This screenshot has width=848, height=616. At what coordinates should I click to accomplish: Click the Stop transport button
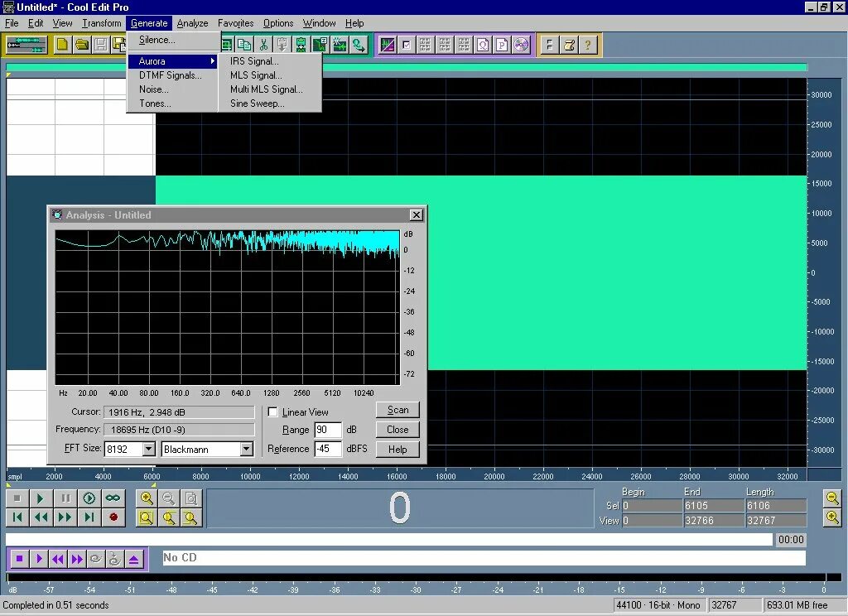click(17, 498)
